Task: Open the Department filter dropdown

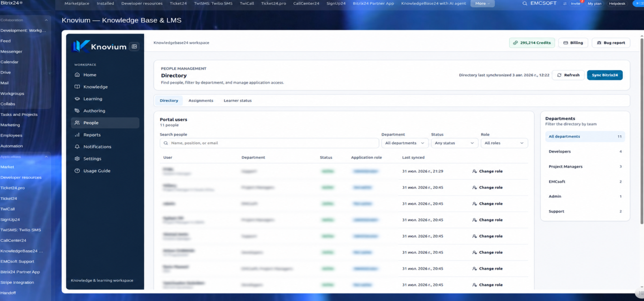Action: 405,143
